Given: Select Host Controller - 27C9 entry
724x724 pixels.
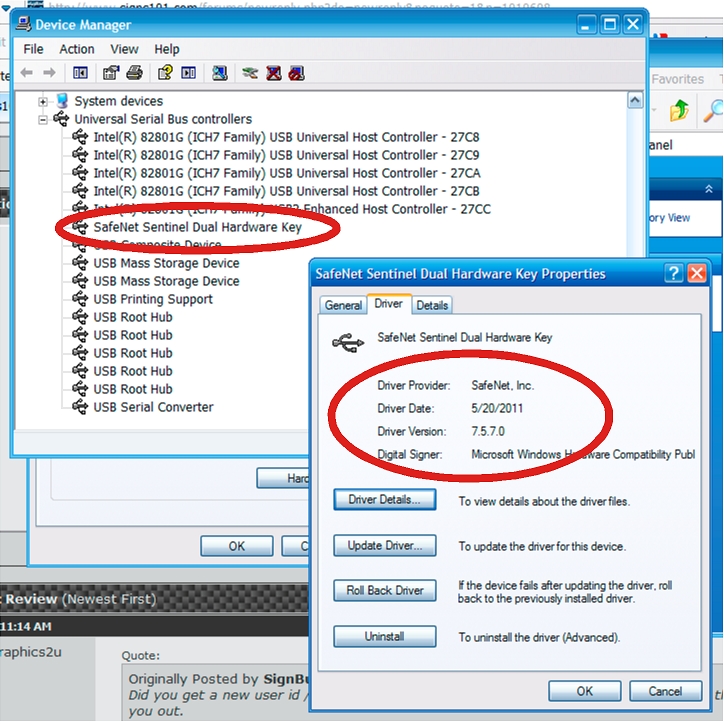Looking at the screenshot, I should point(286,155).
